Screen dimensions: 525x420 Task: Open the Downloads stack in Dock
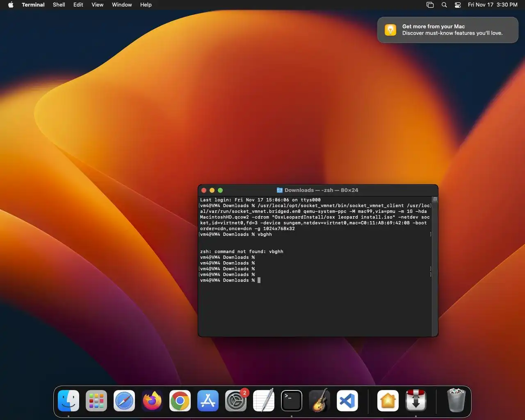coord(416,401)
